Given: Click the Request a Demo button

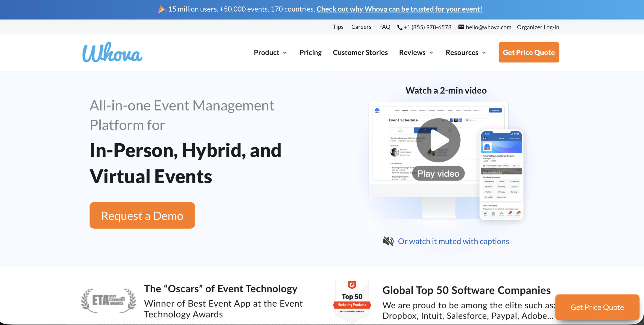Looking at the screenshot, I should (142, 215).
